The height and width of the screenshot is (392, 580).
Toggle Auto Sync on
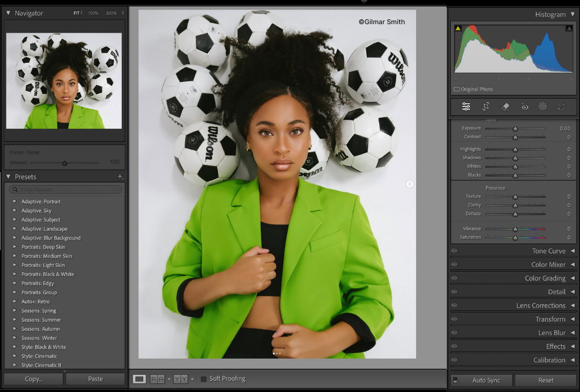point(454,380)
